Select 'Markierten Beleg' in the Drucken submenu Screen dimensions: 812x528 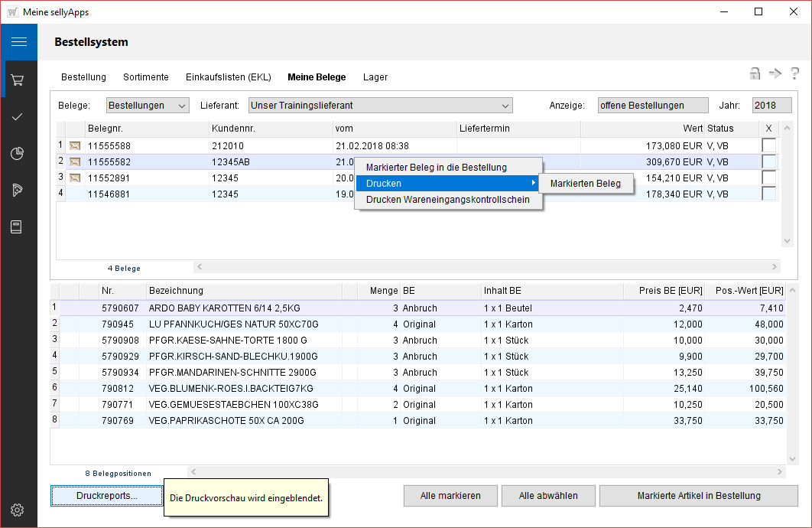pos(586,184)
